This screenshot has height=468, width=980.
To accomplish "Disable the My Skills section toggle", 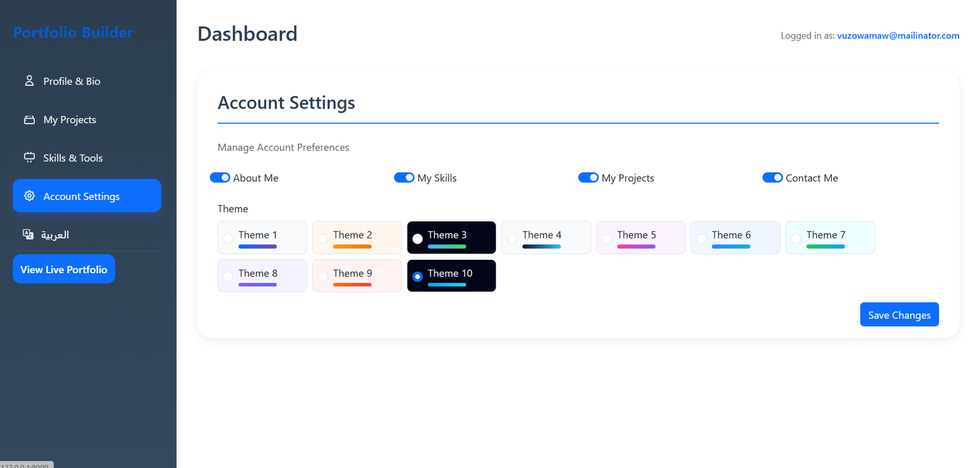I will pyautogui.click(x=404, y=178).
